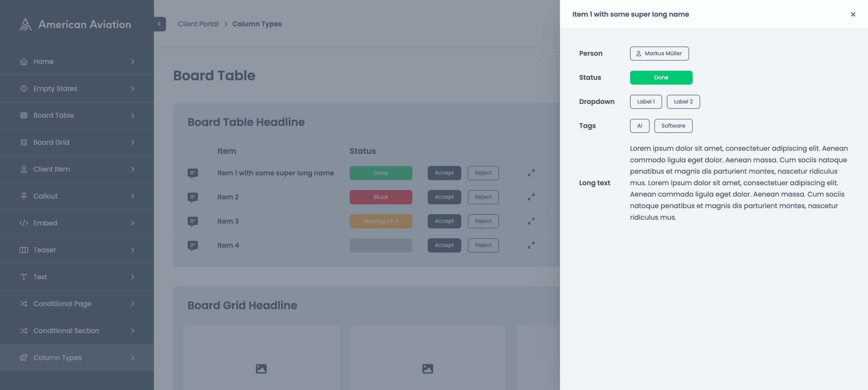Click the first image placeholder icon in Board Grid
The image size is (868, 390).
pos(261,369)
